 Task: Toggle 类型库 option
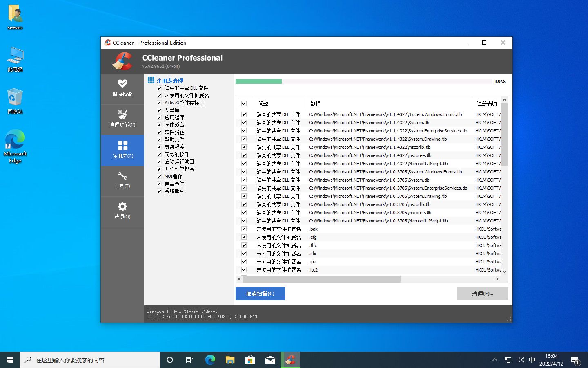159,110
